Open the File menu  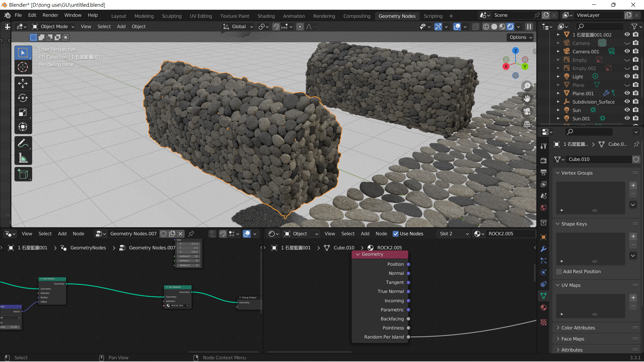coord(18,15)
